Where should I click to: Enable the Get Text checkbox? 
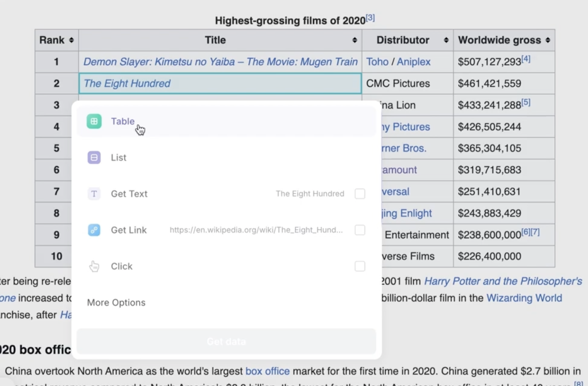(360, 194)
